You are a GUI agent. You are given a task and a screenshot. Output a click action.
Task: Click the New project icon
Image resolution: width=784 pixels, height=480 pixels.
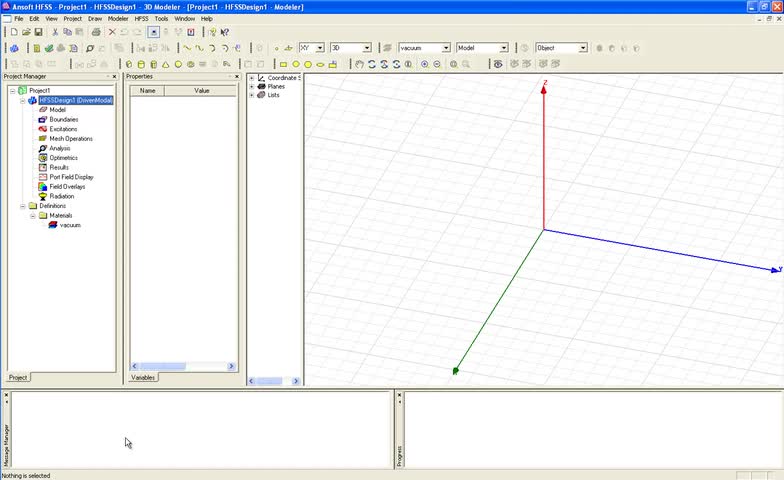pyautogui.click(x=14, y=32)
